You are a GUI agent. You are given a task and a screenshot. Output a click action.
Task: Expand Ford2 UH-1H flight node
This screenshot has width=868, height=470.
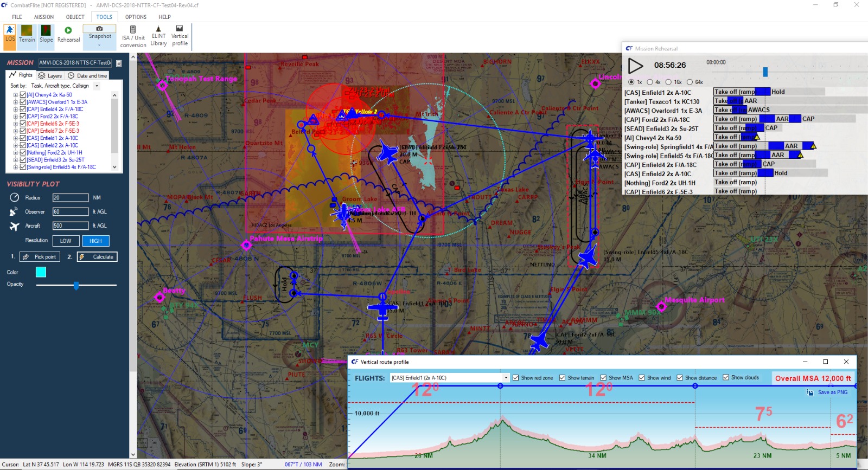pos(16,153)
